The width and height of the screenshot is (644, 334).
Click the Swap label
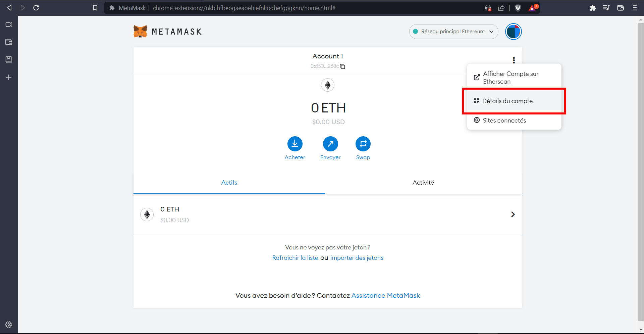point(363,157)
